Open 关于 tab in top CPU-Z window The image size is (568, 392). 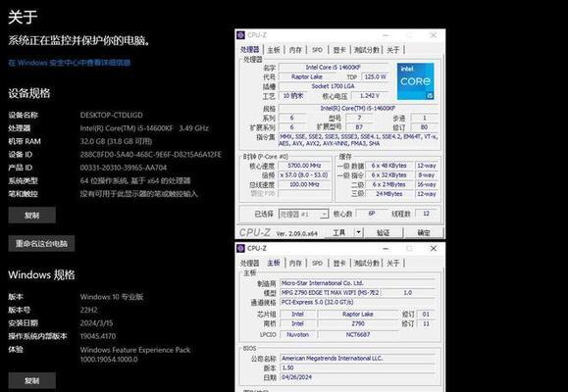pyautogui.click(x=393, y=50)
